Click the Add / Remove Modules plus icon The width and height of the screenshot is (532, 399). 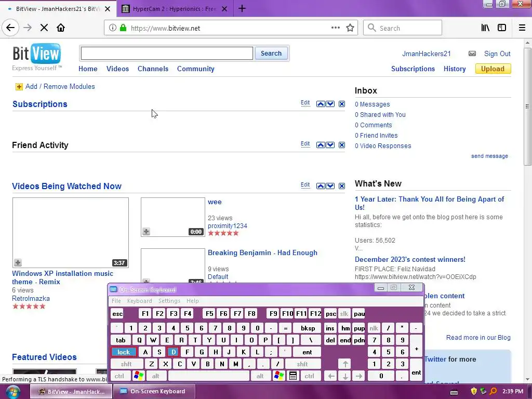click(19, 87)
